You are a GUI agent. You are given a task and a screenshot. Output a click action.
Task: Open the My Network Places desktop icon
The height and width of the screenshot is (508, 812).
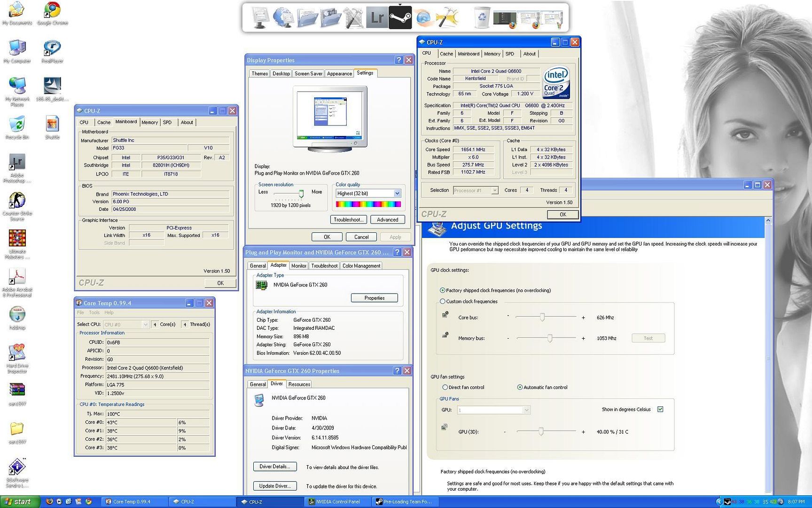click(17, 91)
